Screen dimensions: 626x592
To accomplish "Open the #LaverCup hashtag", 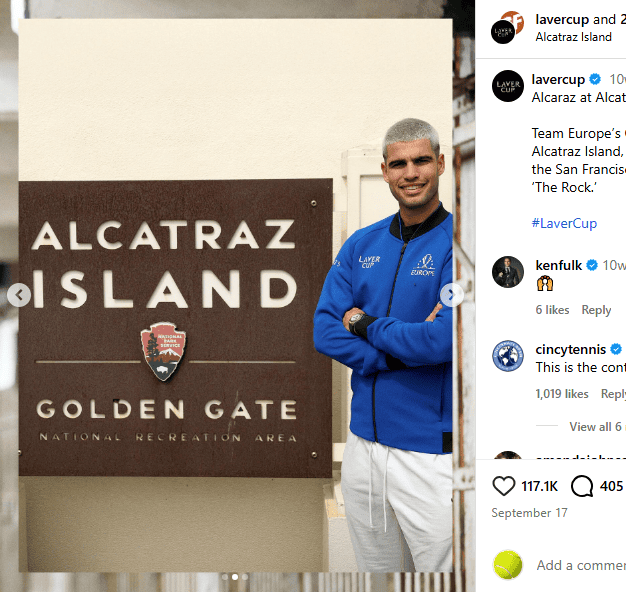I will (564, 223).
